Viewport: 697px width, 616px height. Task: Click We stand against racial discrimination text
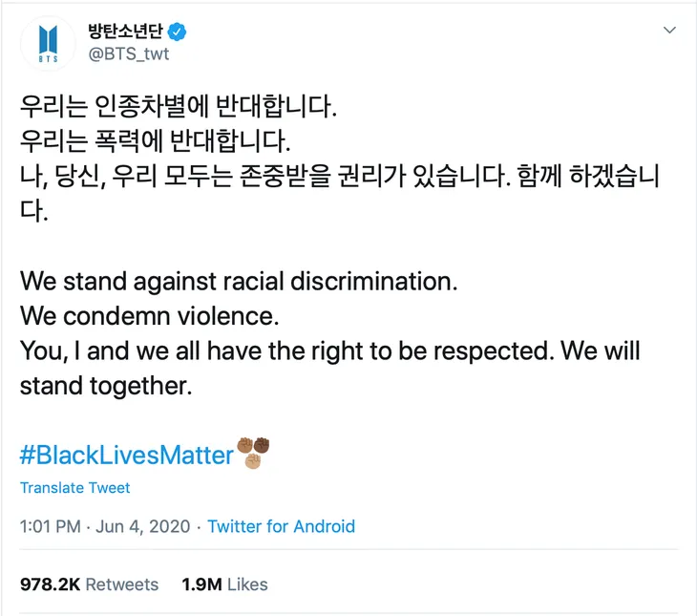click(239, 282)
